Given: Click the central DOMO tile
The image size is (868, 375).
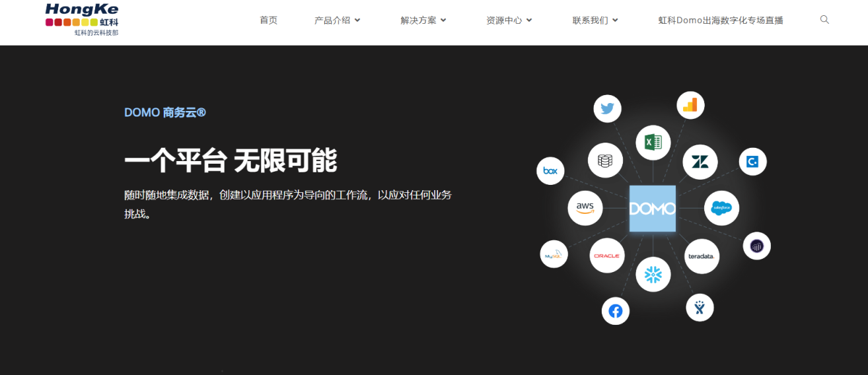Looking at the screenshot, I should click(653, 209).
